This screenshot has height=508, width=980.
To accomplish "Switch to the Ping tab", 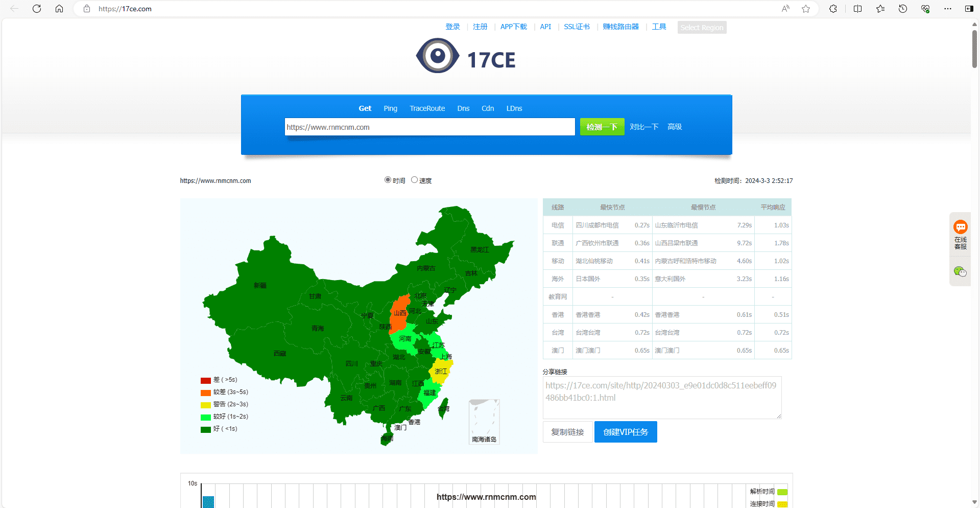I will (390, 108).
